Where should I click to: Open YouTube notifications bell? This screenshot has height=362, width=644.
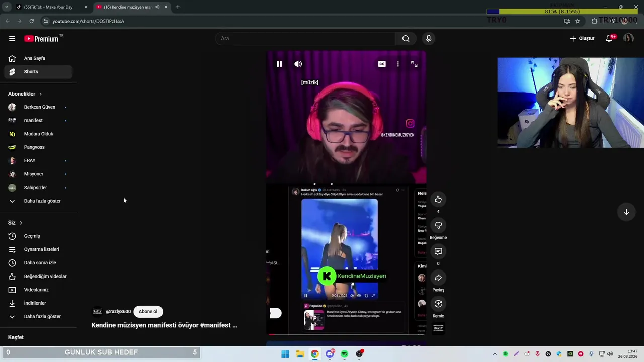coord(609,38)
